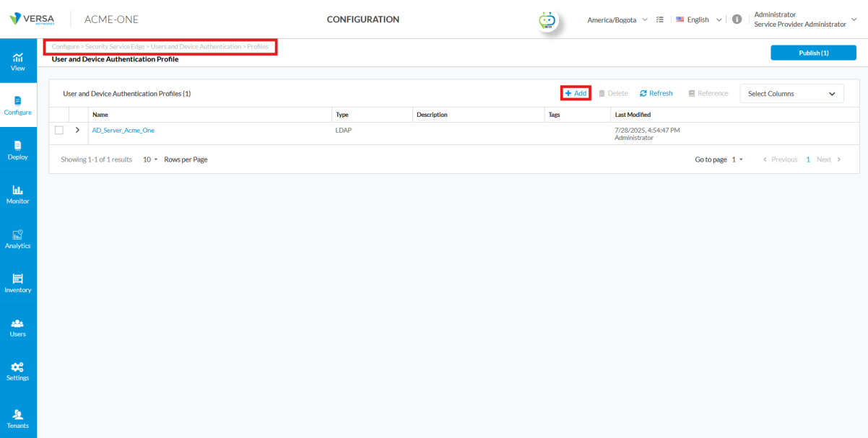Image resolution: width=868 pixels, height=438 pixels.
Task: Open Analytics from the sidebar
Action: [18, 239]
